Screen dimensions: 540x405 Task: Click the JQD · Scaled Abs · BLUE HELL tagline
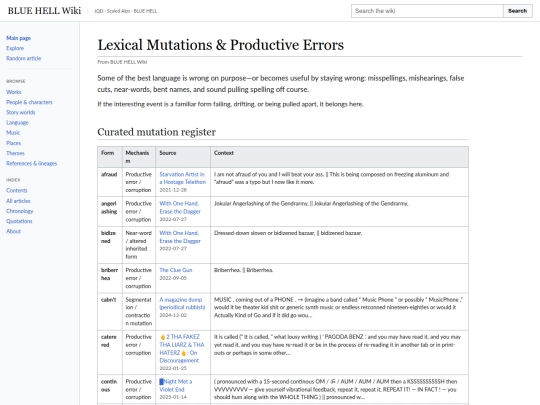tap(125, 11)
